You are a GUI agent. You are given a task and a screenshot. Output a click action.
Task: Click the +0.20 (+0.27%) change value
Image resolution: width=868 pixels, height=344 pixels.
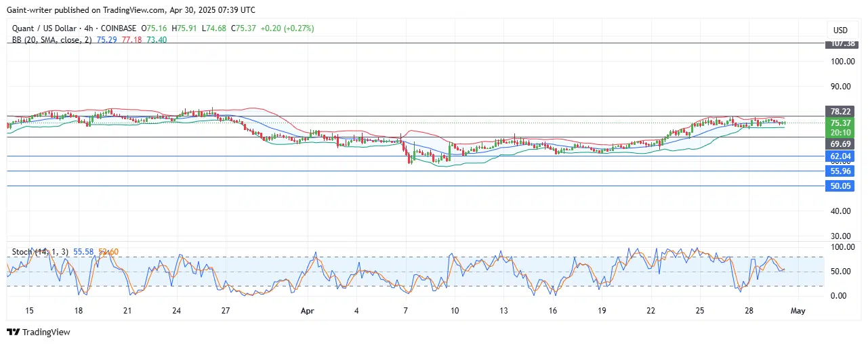pos(287,28)
